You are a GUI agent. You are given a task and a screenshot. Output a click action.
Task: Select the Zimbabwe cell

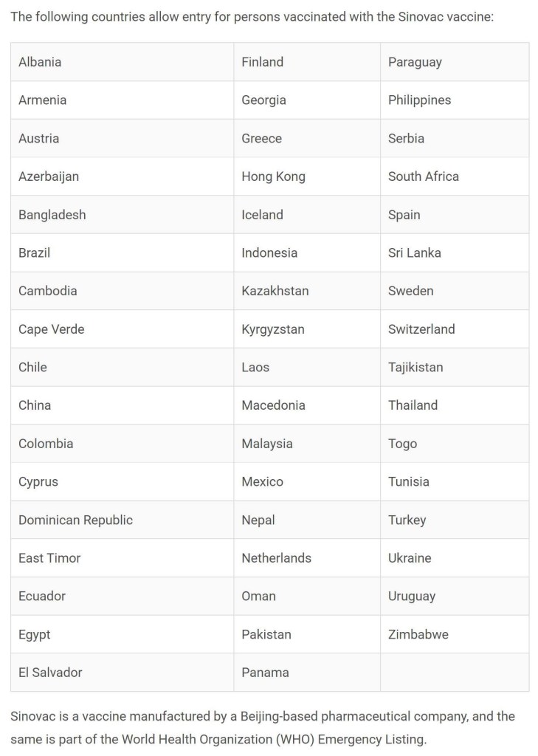coord(418,634)
